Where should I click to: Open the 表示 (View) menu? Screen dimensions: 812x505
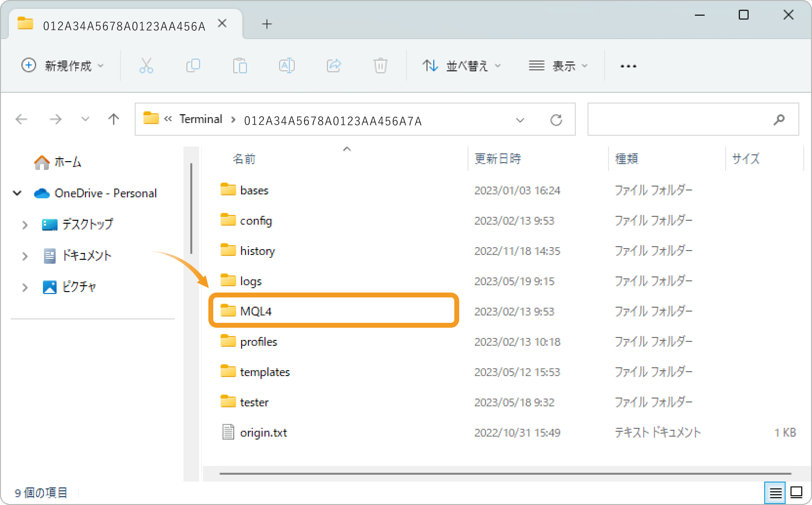pyautogui.click(x=558, y=65)
